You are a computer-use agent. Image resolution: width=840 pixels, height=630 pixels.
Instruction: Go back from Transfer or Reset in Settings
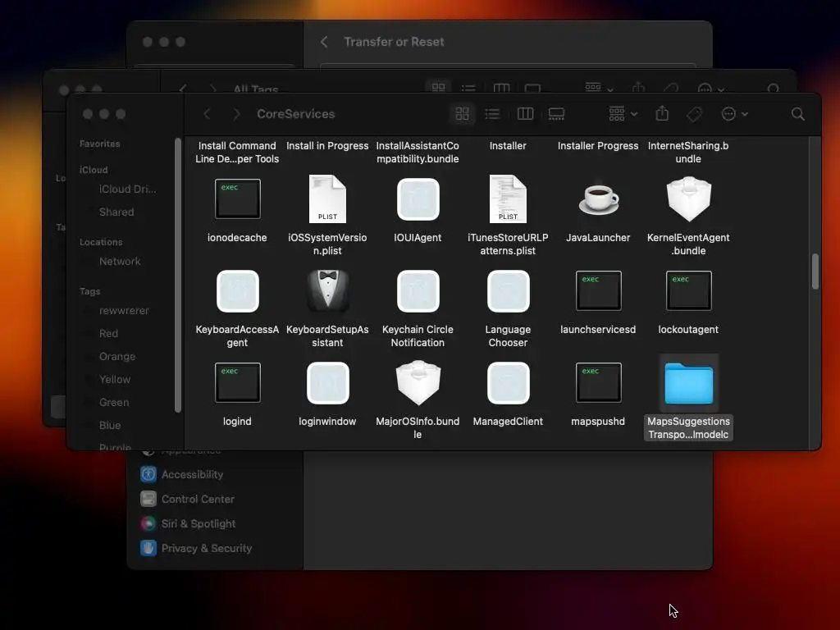point(324,42)
